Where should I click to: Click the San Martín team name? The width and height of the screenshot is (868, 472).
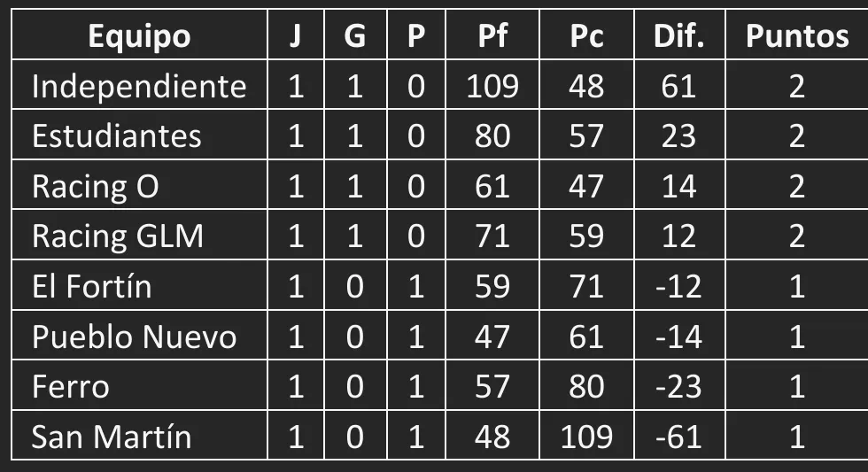(112, 437)
